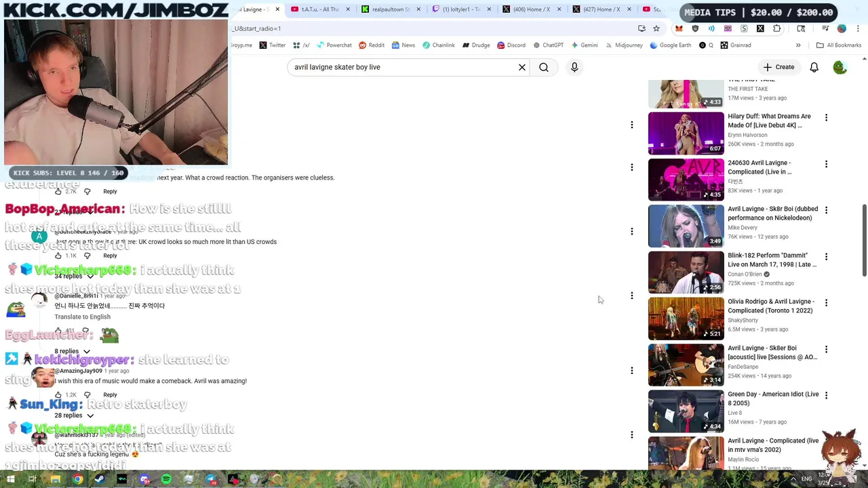Click the YouTube search magnifier button

(544, 67)
